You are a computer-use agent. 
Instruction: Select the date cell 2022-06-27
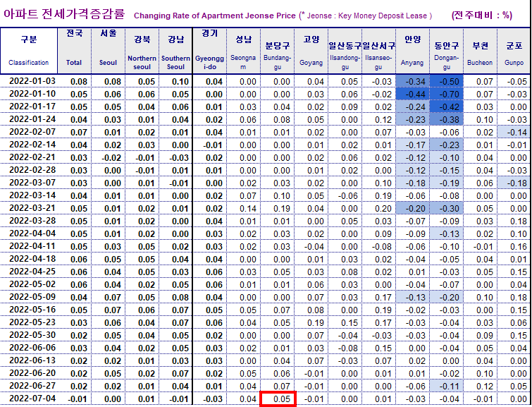coord(29,386)
